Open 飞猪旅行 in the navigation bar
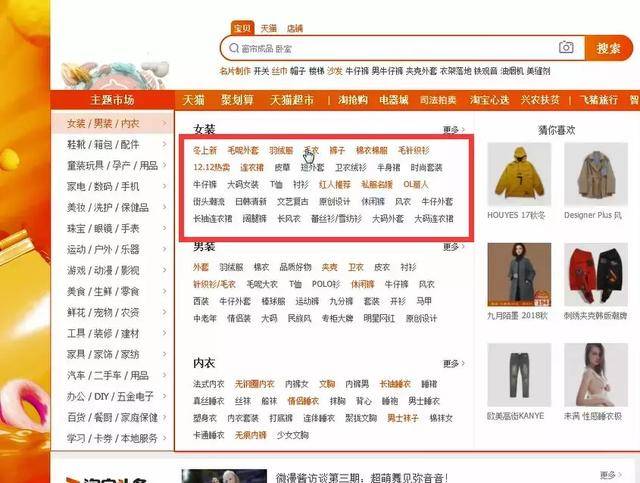640x483 pixels. click(x=599, y=100)
